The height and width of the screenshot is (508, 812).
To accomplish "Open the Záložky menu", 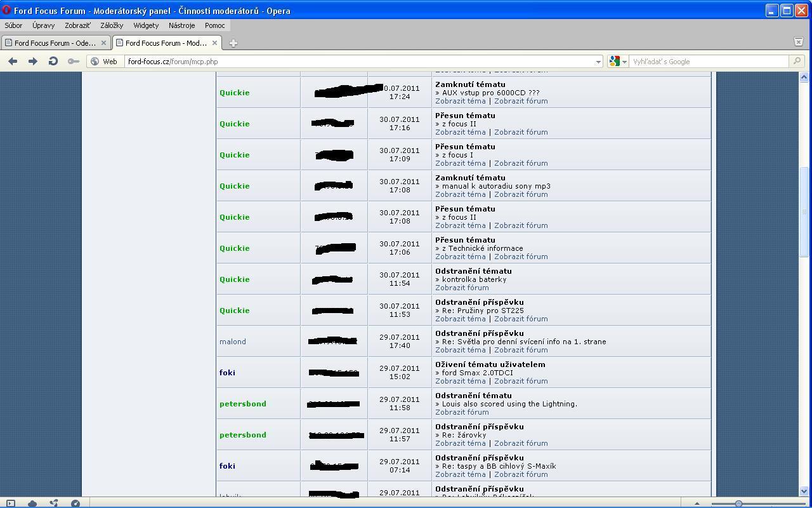I will [x=112, y=25].
